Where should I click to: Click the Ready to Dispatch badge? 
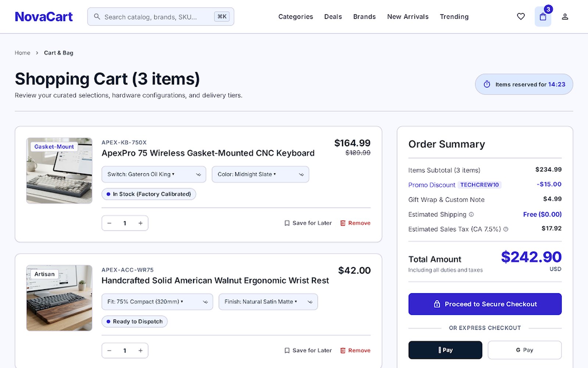tap(135, 321)
